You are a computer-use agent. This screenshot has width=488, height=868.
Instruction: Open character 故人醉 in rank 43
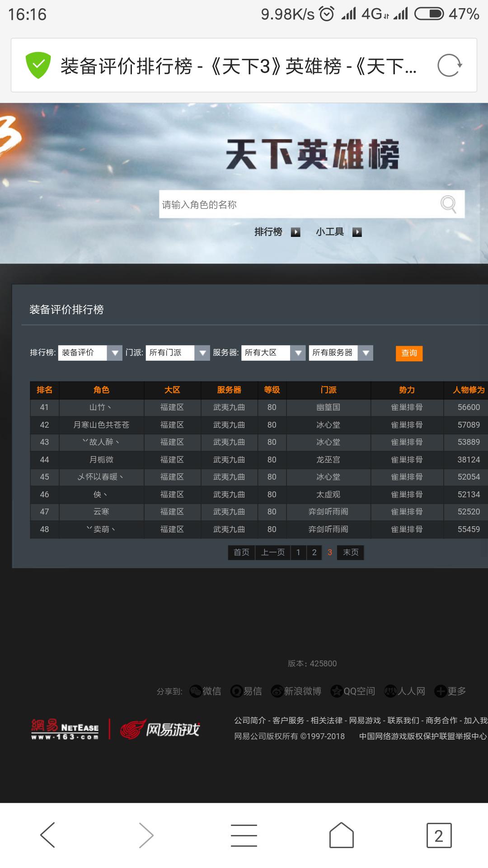(101, 442)
